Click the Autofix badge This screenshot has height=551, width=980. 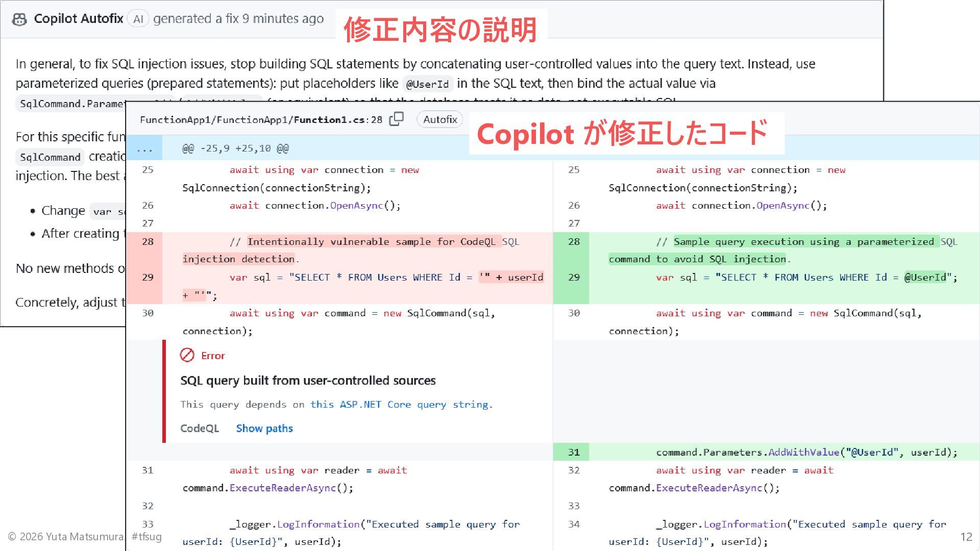coord(440,119)
